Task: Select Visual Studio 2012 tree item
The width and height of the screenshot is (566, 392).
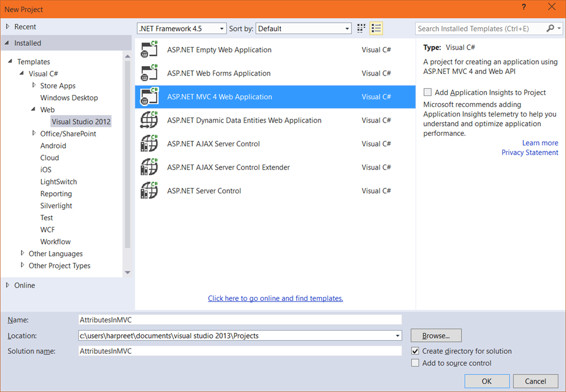Action: (81, 121)
